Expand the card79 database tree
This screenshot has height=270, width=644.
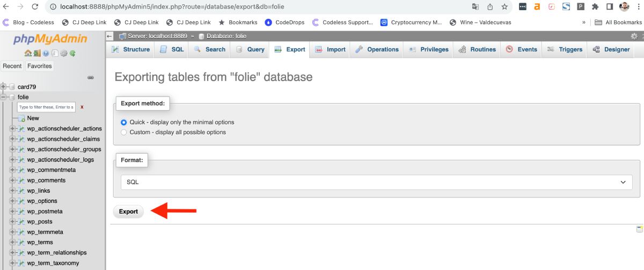(x=4, y=86)
